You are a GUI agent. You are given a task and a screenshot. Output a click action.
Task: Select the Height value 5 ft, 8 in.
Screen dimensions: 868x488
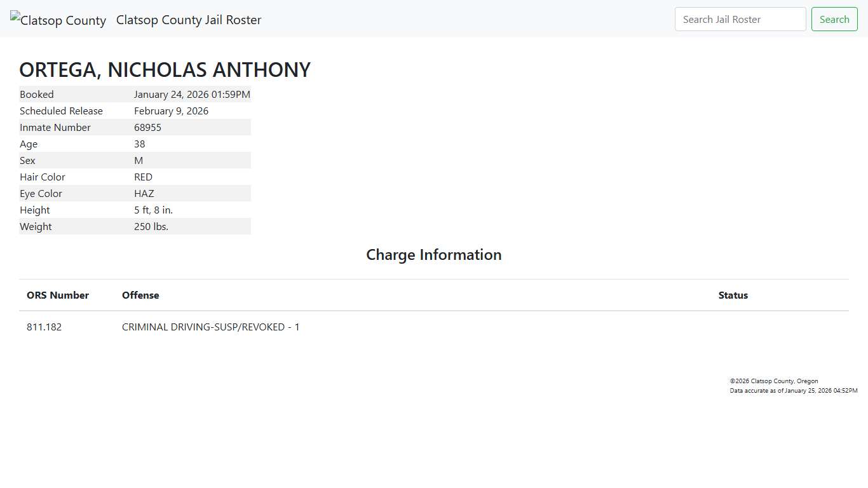tap(153, 210)
